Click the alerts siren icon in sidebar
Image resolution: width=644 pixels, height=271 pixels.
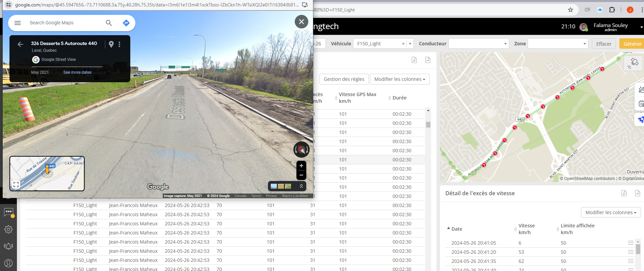click(8, 246)
